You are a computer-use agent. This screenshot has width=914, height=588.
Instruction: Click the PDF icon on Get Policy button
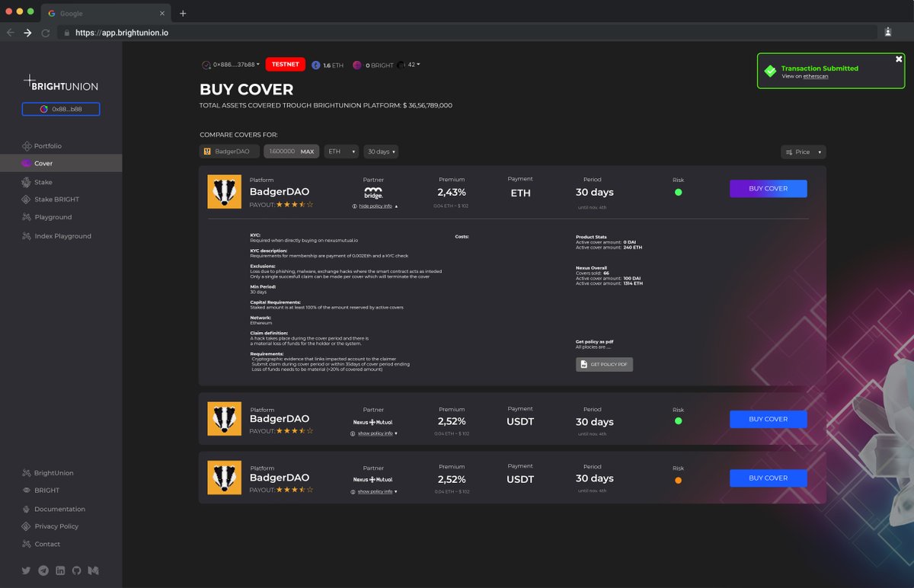583,365
